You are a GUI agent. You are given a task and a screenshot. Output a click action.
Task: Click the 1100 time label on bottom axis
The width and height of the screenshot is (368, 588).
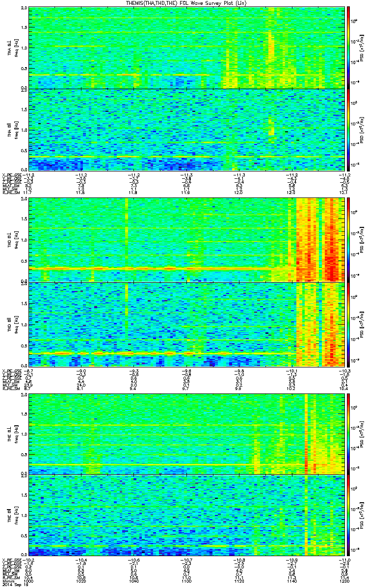point(186,581)
